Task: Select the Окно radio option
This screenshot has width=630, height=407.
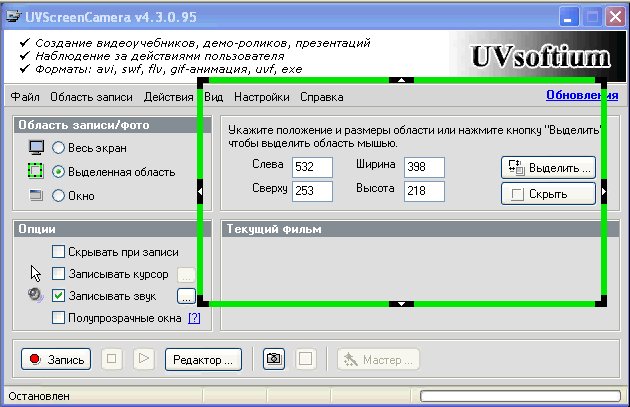Action: (58, 196)
